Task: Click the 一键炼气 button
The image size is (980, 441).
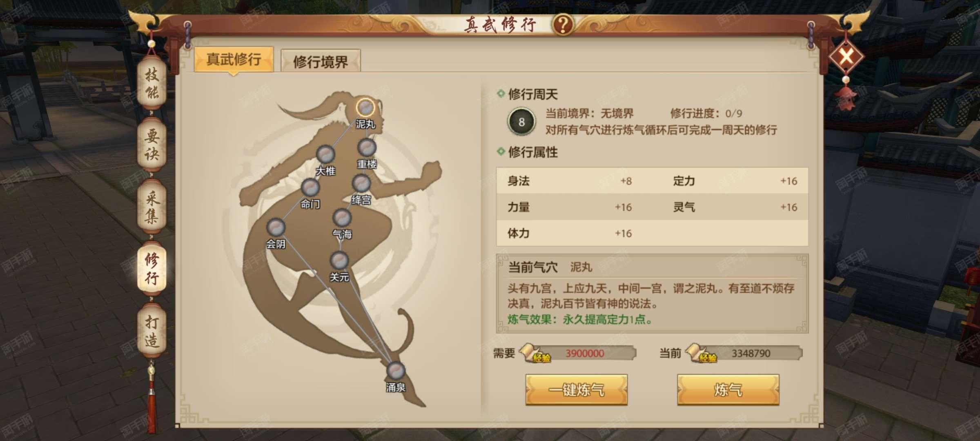Action: pos(576,390)
